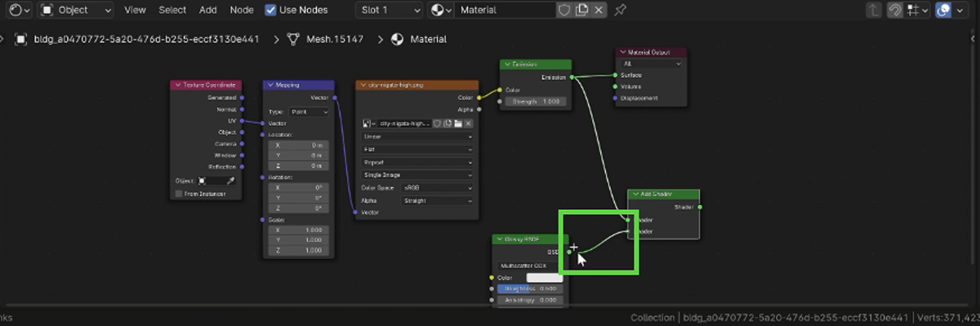Click the parent node tree arrow icon
980x326 pixels.
(x=875, y=10)
